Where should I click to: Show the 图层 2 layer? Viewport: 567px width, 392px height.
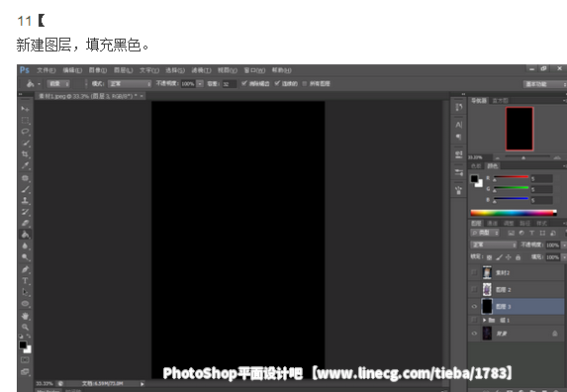474,289
